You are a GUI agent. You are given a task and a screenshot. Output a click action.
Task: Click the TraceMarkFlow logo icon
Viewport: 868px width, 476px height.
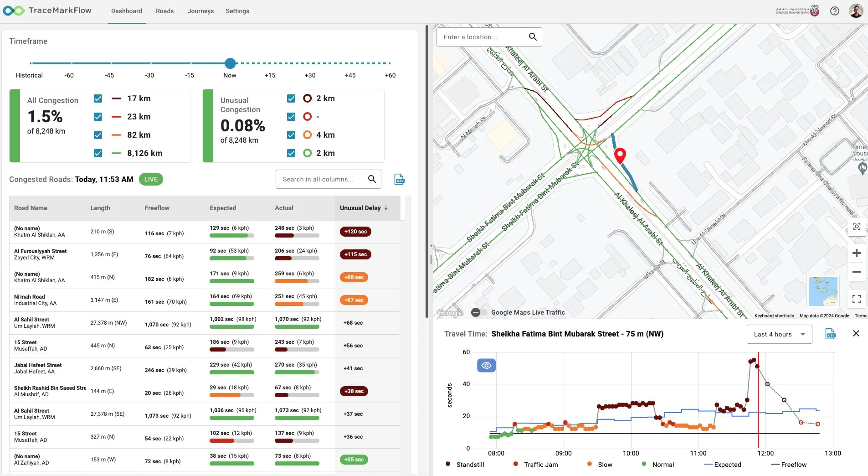(x=14, y=10)
